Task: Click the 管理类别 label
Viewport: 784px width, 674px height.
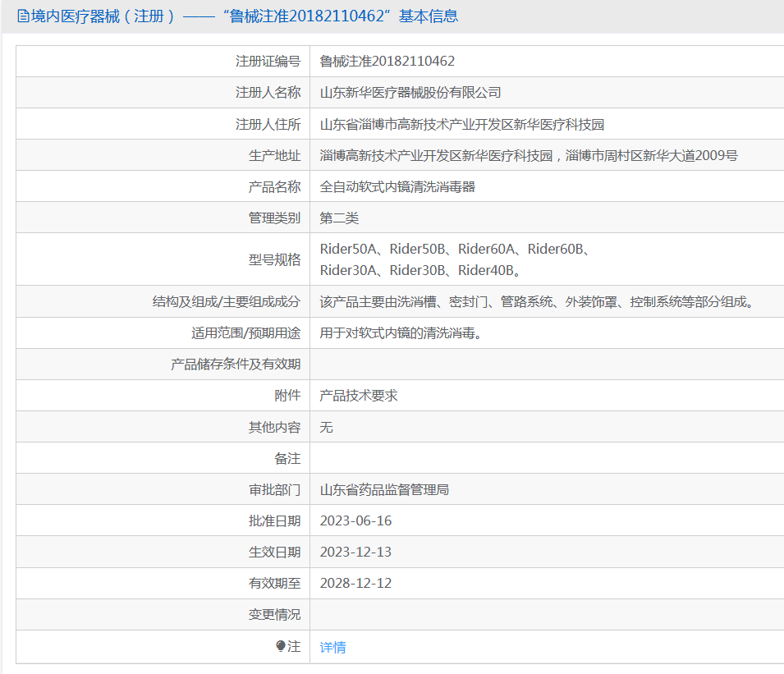Action: (274, 218)
